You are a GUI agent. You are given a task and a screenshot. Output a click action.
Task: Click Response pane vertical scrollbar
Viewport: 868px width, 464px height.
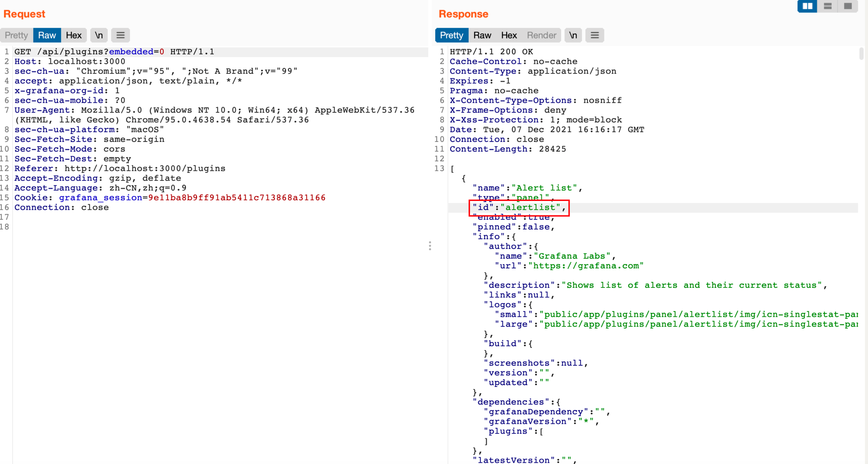[x=861, y=54]
